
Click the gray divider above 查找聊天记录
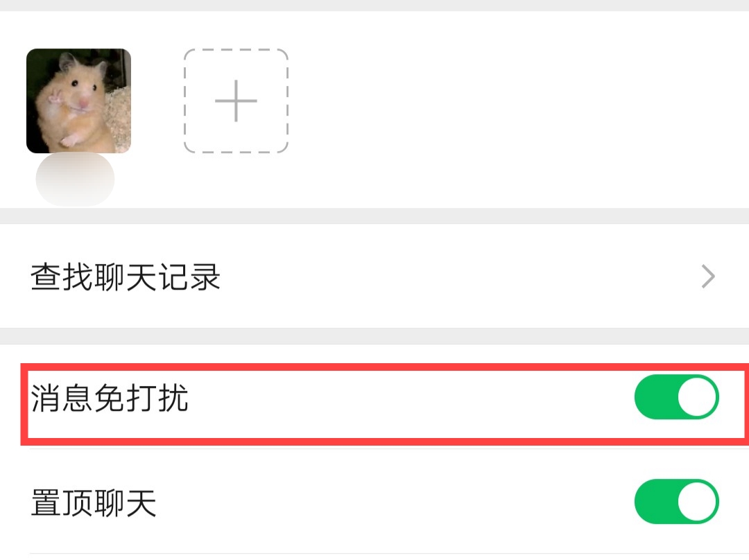pos(374,216)
